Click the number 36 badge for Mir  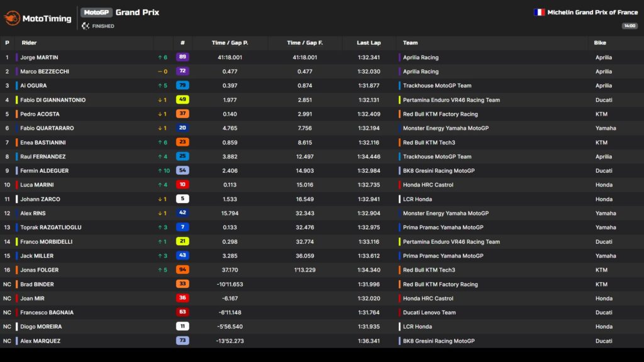point(182,298)
